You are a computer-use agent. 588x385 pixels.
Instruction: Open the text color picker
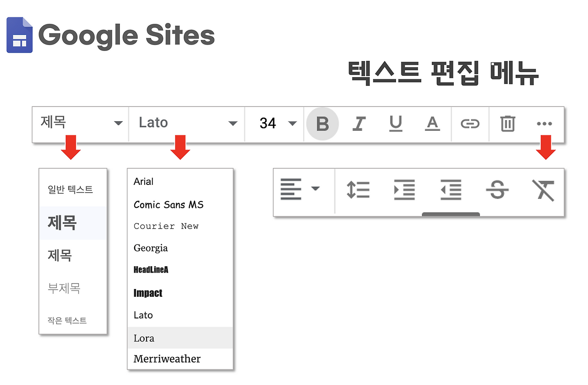432,123
